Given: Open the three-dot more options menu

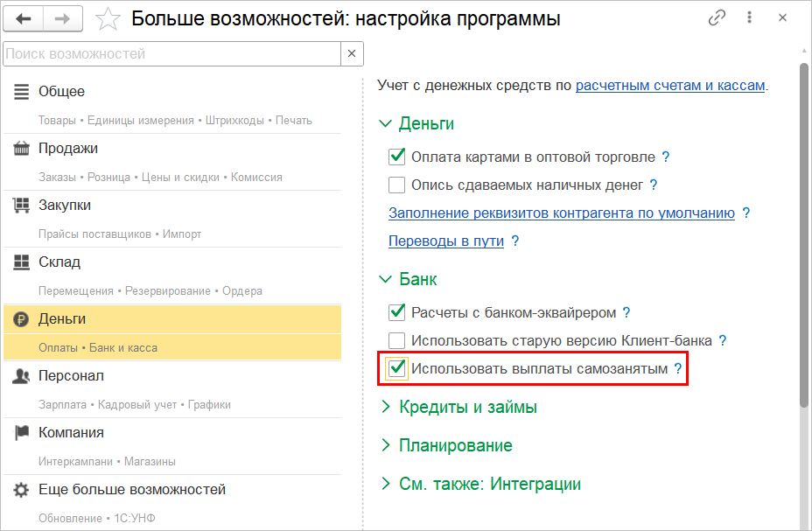Looking at the screenshot, I should [x=750, y=17].
